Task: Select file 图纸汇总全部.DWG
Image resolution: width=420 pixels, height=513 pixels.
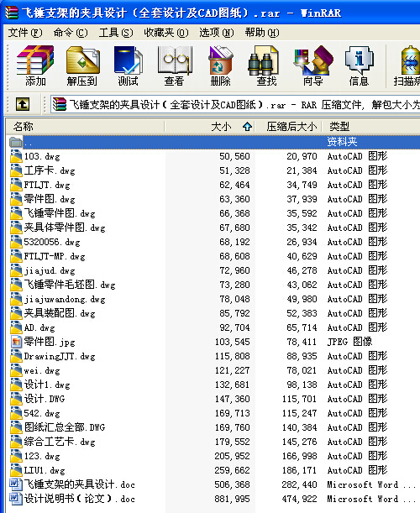Action: (65, 427)
